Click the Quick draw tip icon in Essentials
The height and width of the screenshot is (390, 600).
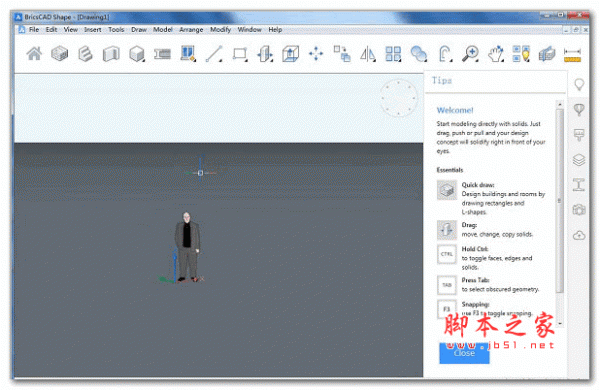[447, 190]
